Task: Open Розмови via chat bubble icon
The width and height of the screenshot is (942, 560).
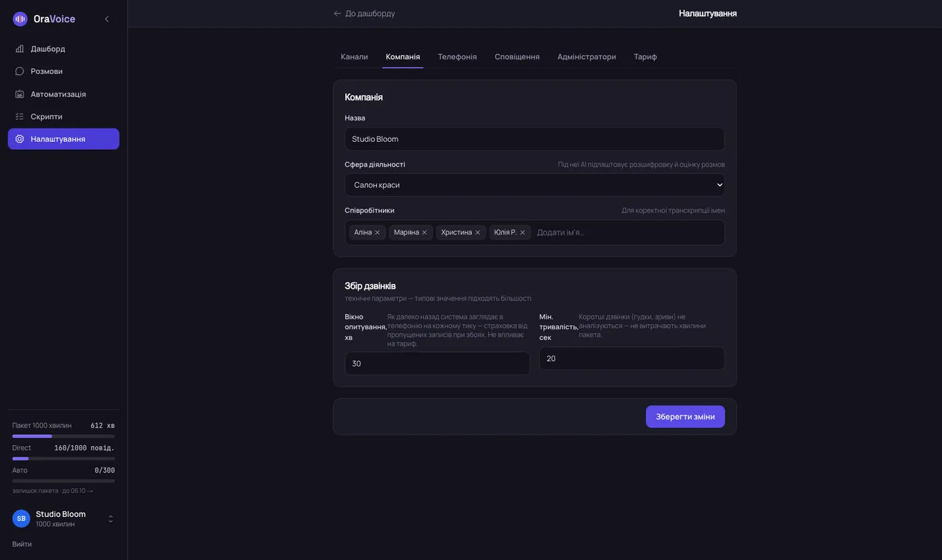Action: 20,71
